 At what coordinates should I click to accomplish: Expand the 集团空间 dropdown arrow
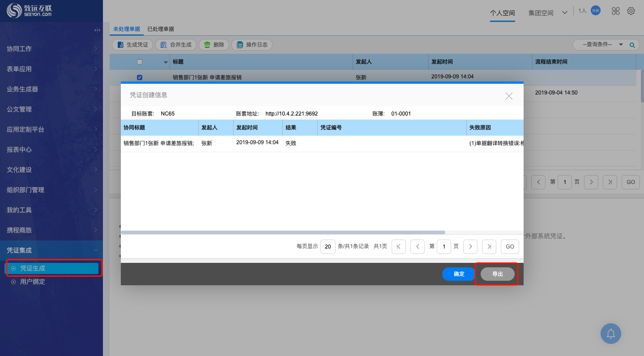pos(564,12)
